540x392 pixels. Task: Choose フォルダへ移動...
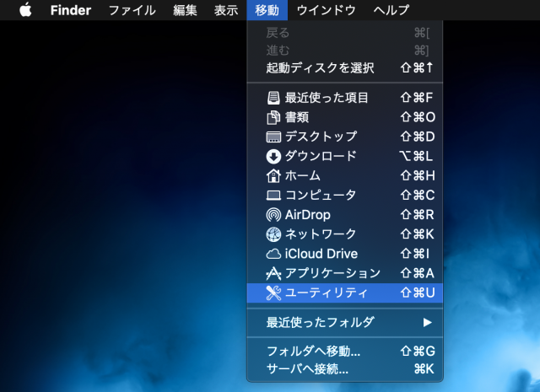click(345, 352)
